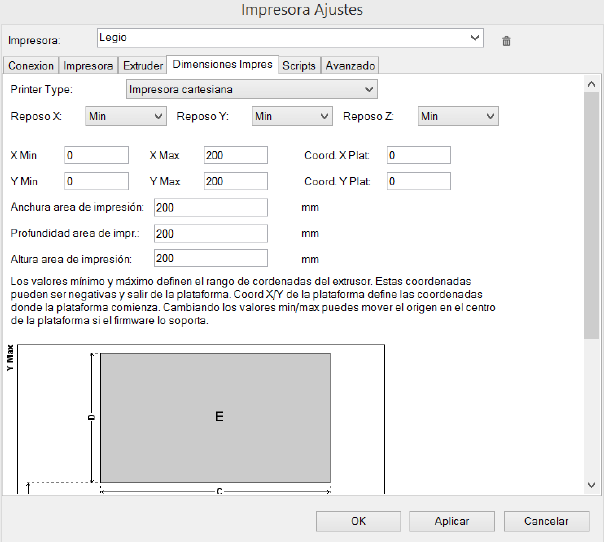Switch to the Conexion tab
604x542 pixels.
point(30,66)
